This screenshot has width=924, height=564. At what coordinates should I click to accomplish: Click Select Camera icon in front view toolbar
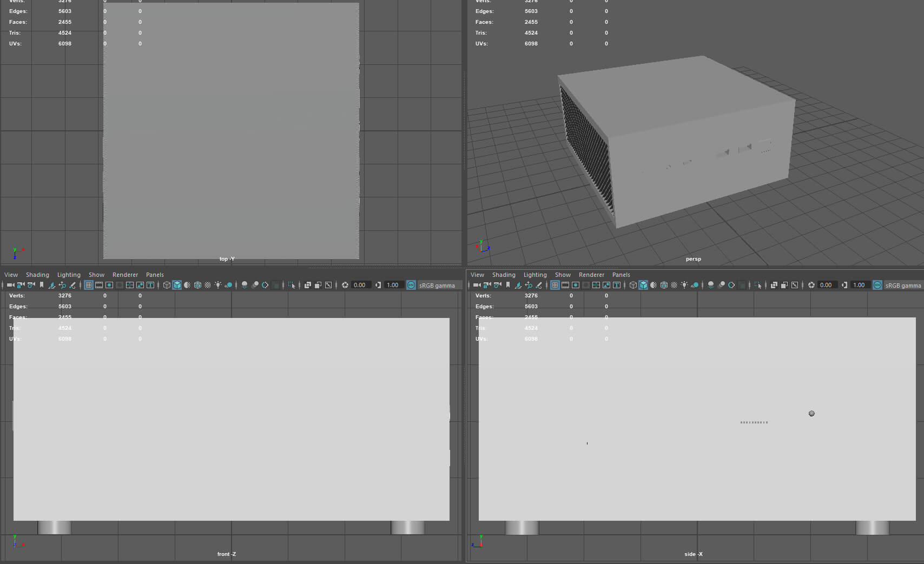pos(10,285)
